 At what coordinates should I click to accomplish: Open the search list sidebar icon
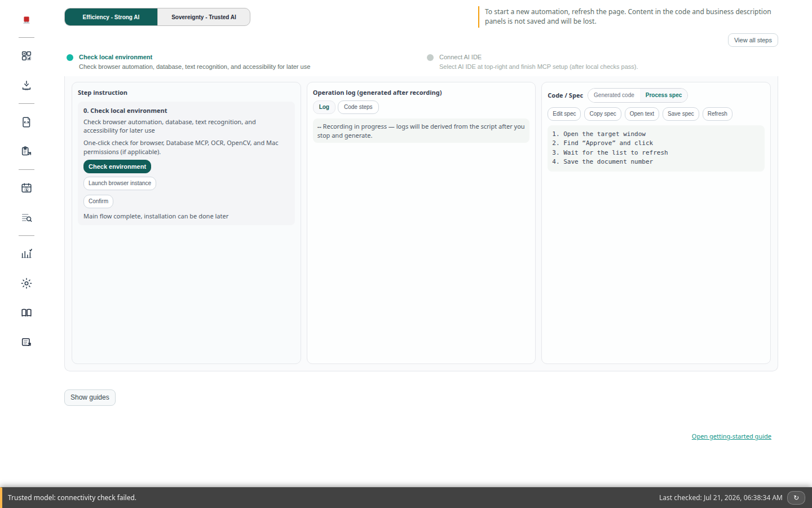[x=27, y=218]
